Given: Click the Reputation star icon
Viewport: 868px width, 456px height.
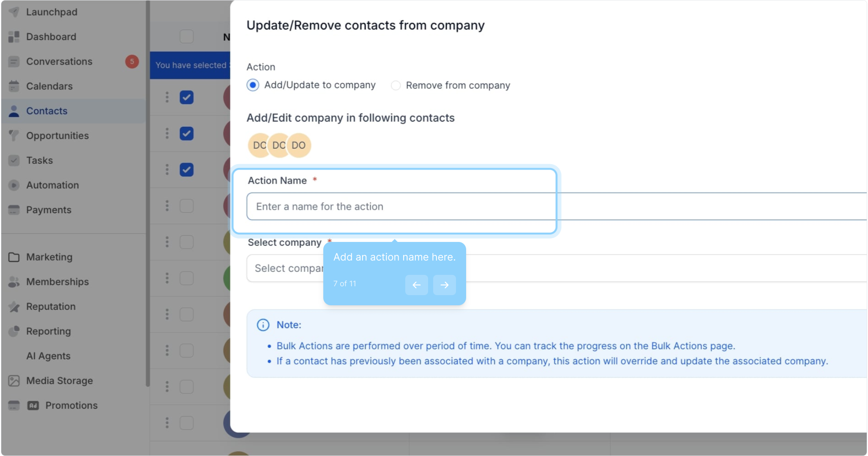Looking at the screenshot, I should click(14, 307).
